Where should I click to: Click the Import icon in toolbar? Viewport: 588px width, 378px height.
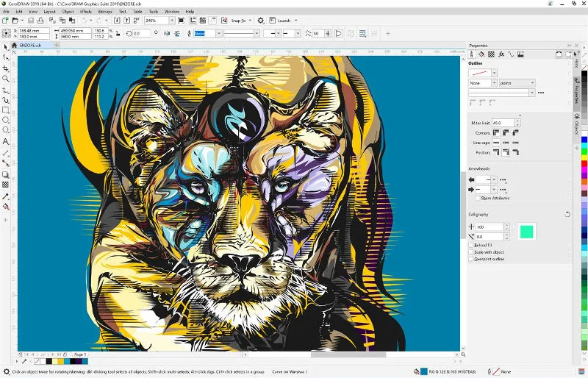pos(117,21)
